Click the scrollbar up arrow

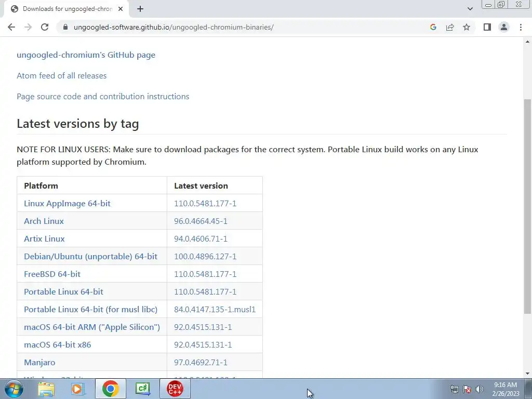coord(527,42)
